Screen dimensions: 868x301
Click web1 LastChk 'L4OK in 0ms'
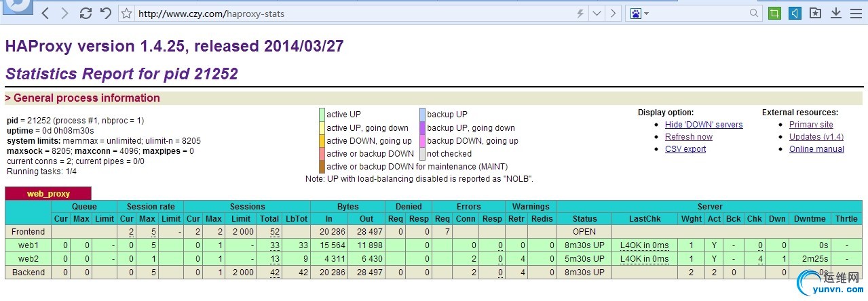click(645, 245)
